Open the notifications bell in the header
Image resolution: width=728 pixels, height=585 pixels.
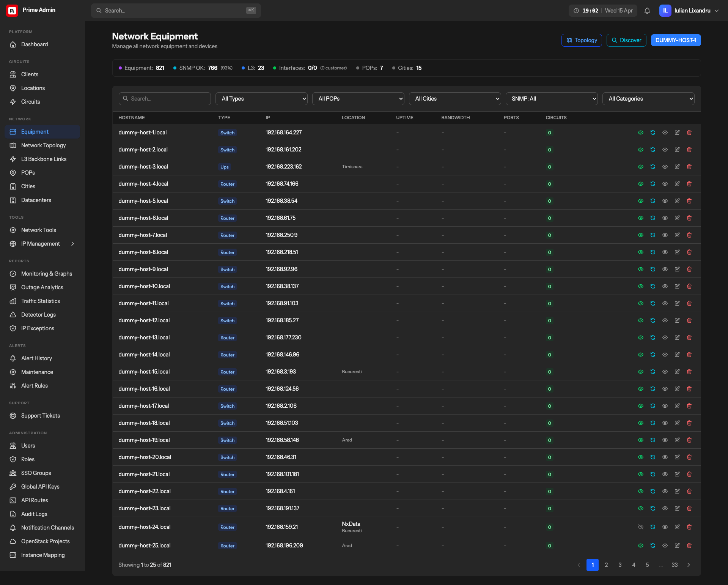[x=647, y=10]
